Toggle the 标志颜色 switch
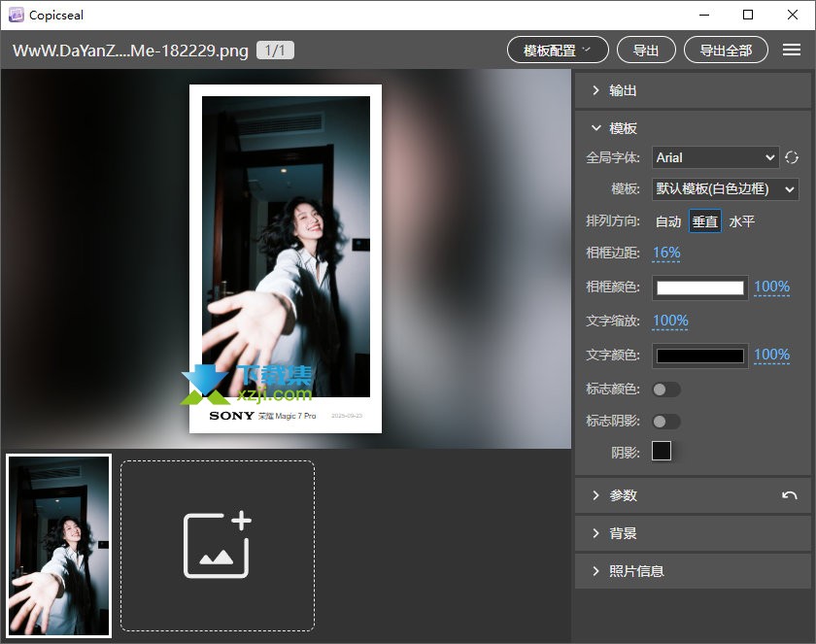The image size is (816, 644). pos(666,390)
